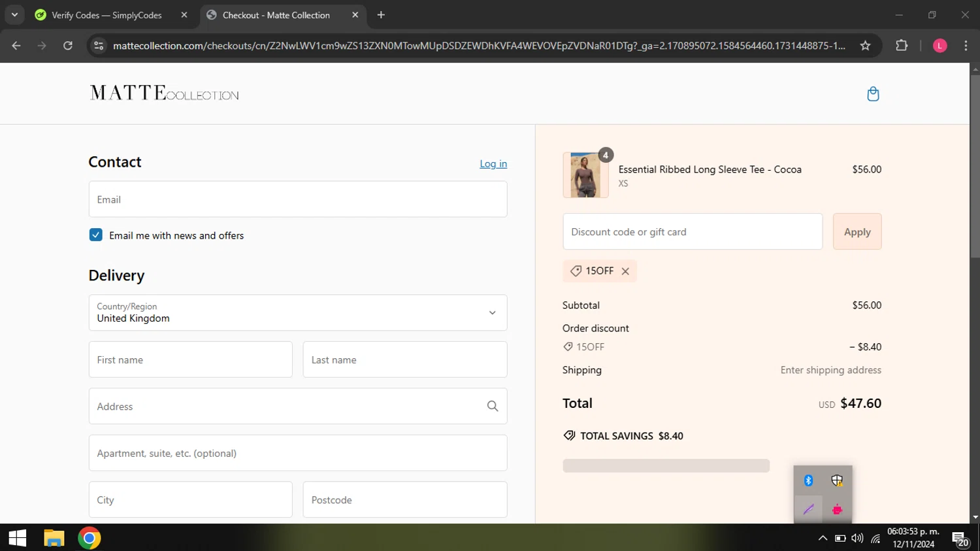
Task: Open the volume speaker icon
Action: click(x=857, y=538)
